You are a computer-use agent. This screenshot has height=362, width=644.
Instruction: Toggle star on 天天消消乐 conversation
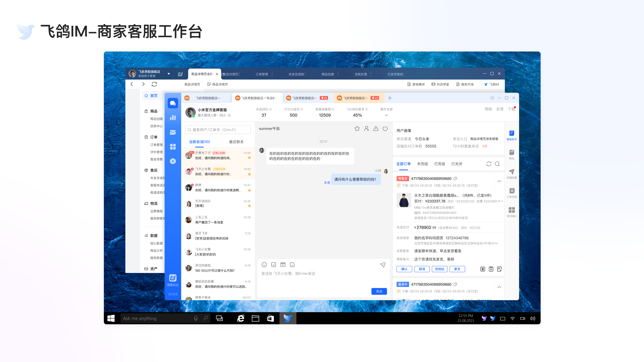click(249, 206)
